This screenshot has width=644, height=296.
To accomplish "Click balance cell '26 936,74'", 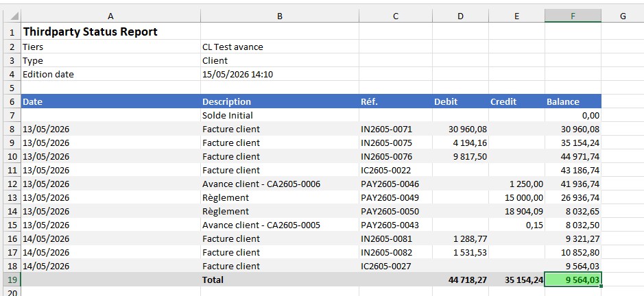I will pos(573,197).
